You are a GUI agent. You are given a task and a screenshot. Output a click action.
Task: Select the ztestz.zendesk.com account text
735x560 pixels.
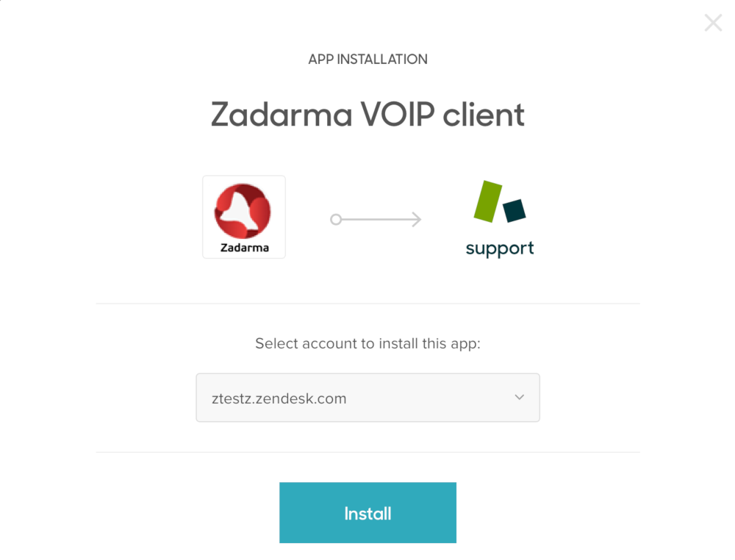tap(279, 399)
